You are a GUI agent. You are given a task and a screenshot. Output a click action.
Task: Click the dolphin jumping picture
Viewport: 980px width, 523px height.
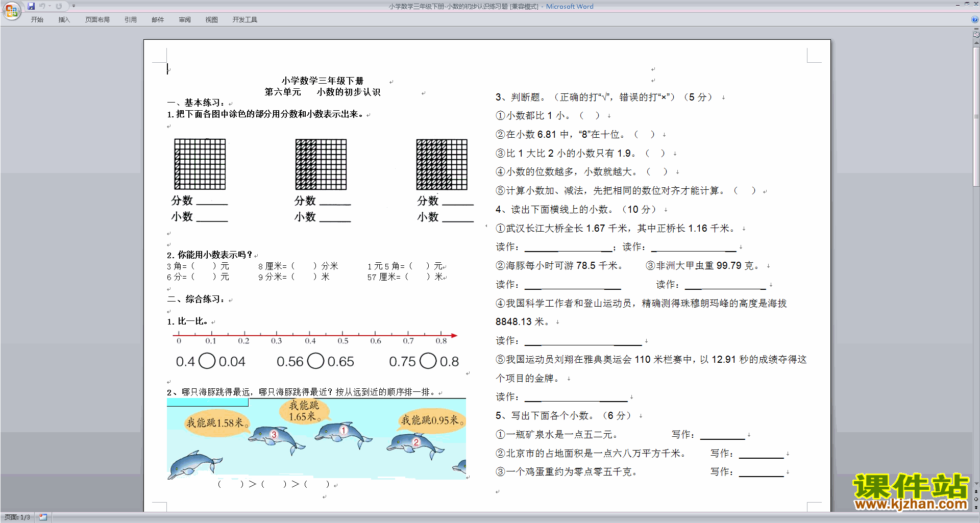[316, 439]
